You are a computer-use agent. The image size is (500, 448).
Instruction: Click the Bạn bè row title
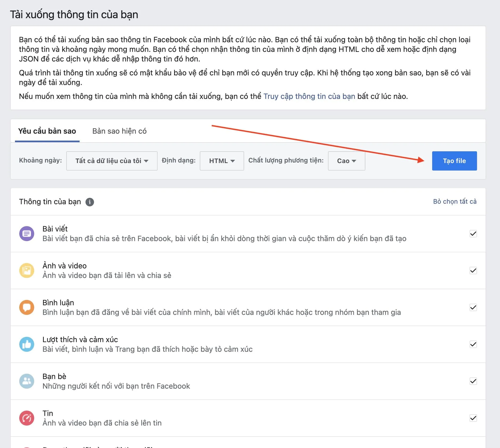click(x=54, y=376)
